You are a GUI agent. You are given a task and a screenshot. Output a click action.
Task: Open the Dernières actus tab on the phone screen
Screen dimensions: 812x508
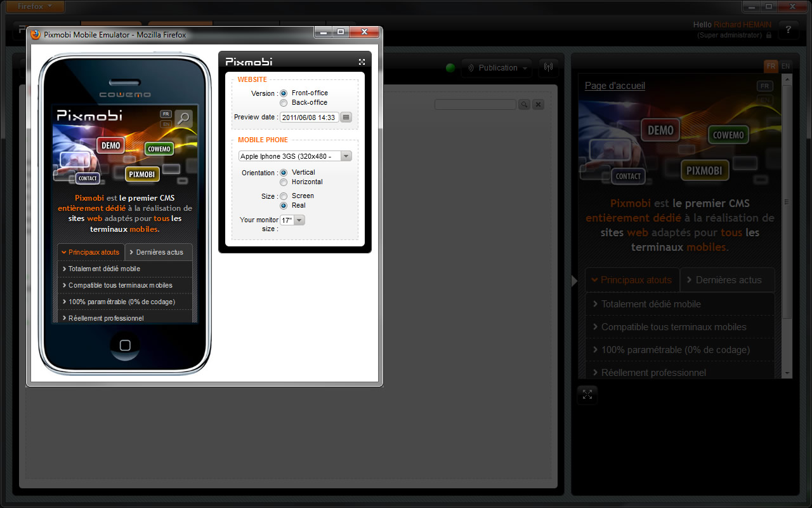coord(159,252)
